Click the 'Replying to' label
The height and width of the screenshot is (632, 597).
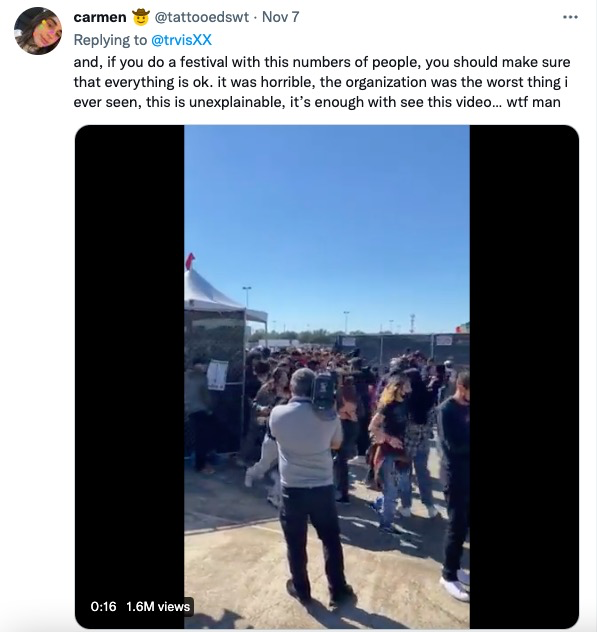coord(110,40)
